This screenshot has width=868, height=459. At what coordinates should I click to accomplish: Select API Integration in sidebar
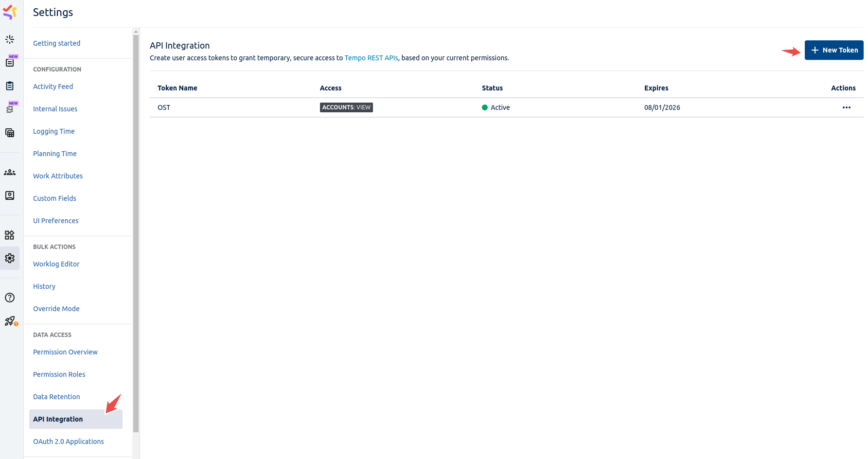pos(76,419)
